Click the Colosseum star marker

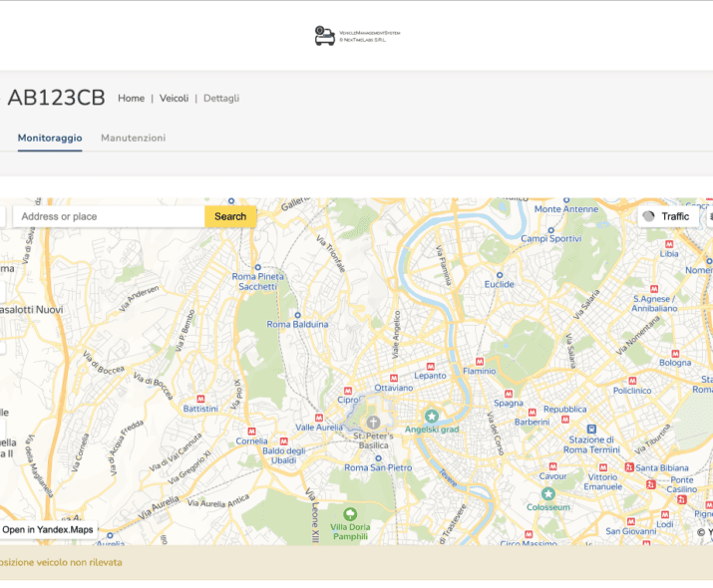[x=547, y=493]
